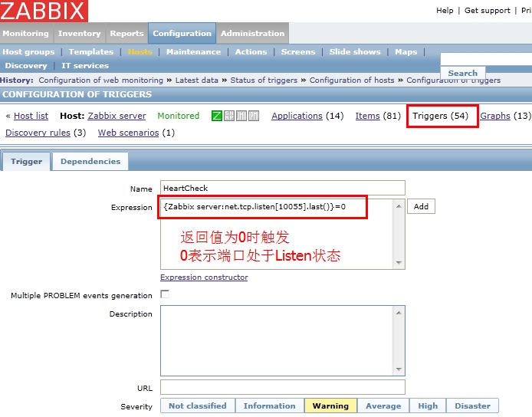Click the Monitored status link
This screenshot has width=532, height=417.
[178, 116]
